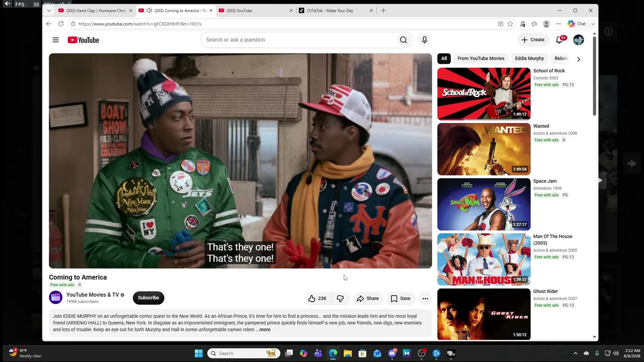Open the tab search dropdown arrow
The width and height of the screenshot is (644, 362).
pos(49,11)
